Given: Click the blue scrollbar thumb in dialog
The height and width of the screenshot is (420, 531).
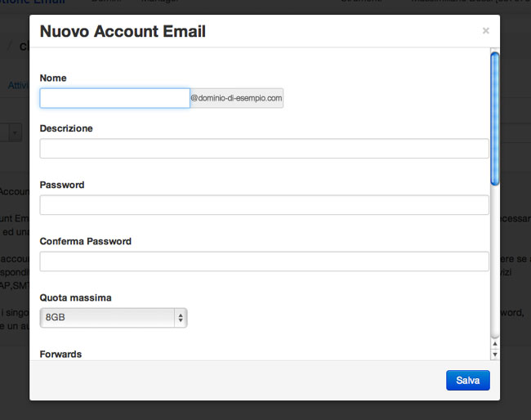Looking at the screenshot, I should click(494, 118).
